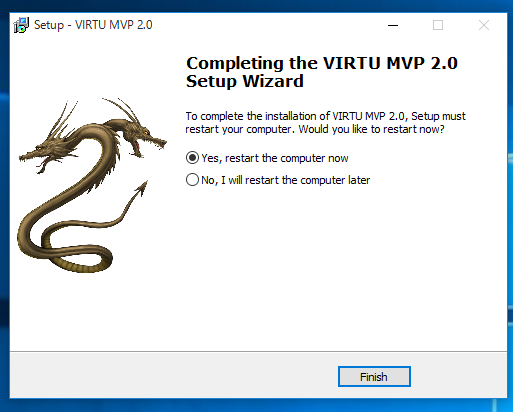The height and width of the screenshot is (412, 513).
Task: Close the Setup wizard window
Action: pyautogui.click(x=484, y=25)
